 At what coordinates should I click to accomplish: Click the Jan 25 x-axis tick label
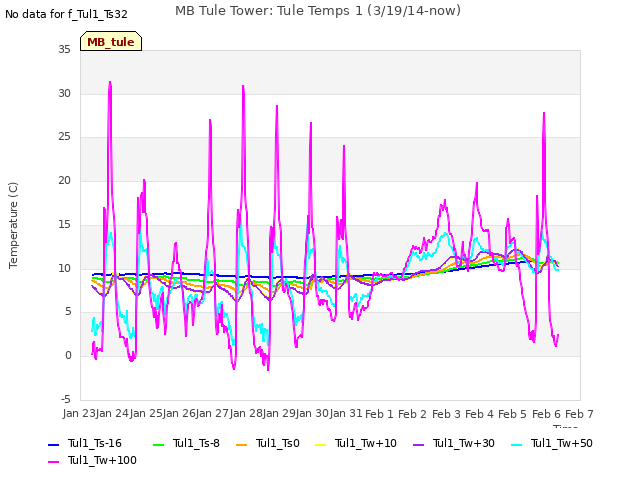coord(146,413)
